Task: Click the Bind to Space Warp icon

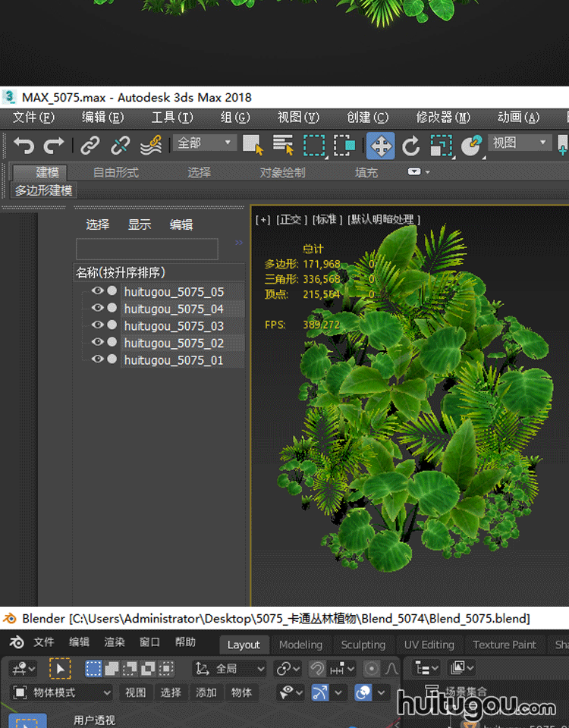Action: pyautogui.click(x=151, y=145)
